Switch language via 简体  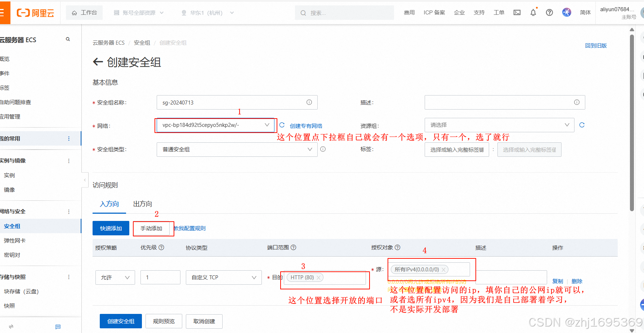[585, 13]
